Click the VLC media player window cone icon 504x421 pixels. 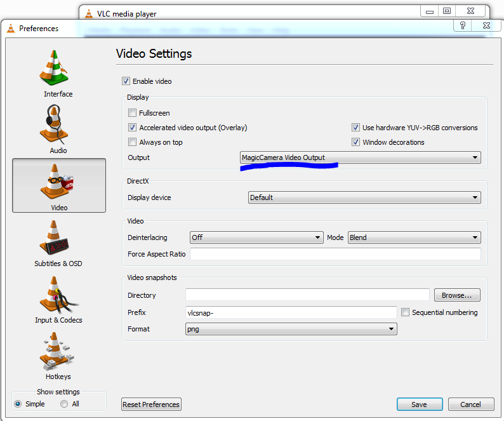(x=89, y=14)
